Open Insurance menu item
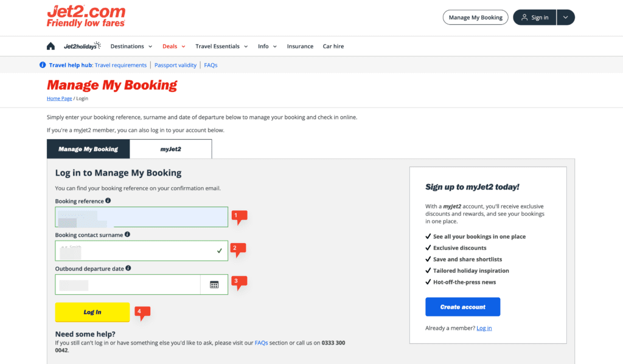 (x=300, y=46)
